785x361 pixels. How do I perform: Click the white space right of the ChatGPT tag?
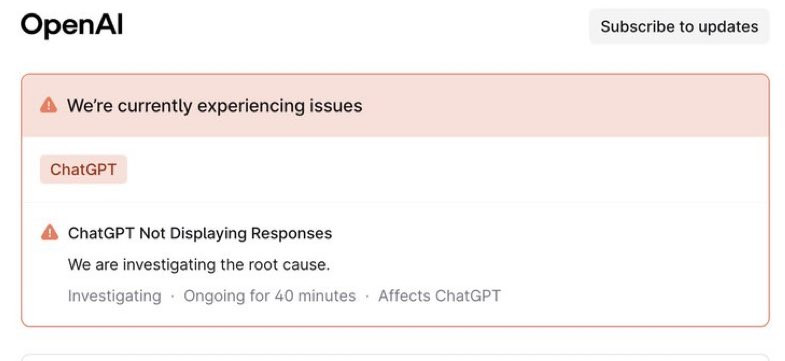click(x=448, y=169)
